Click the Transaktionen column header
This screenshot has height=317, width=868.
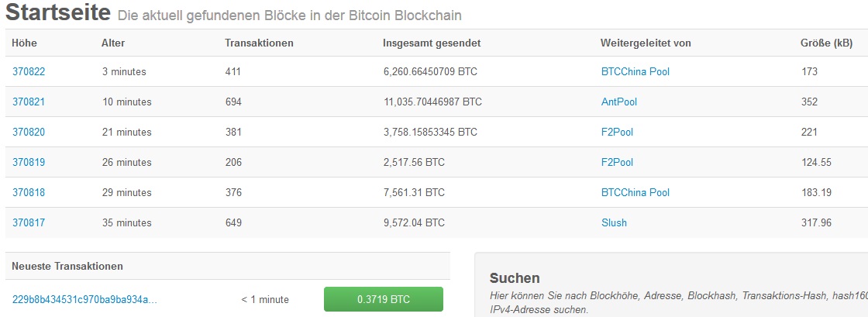[259, 43]
